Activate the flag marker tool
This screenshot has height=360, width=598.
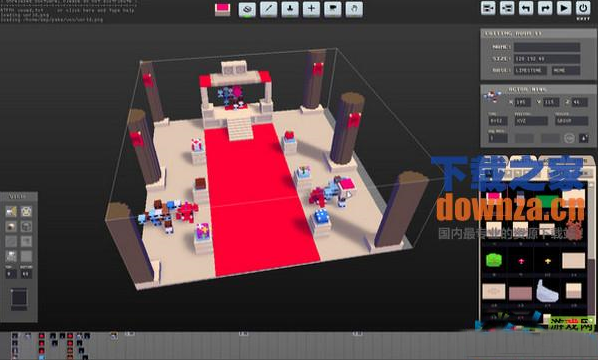[333, 9]
